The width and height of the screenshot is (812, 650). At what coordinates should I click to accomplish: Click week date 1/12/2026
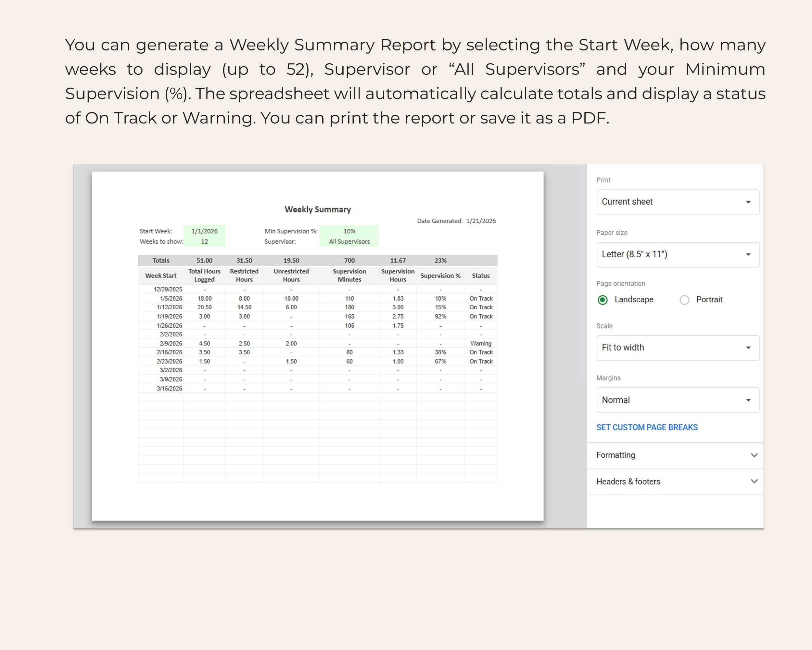(170, 307)
